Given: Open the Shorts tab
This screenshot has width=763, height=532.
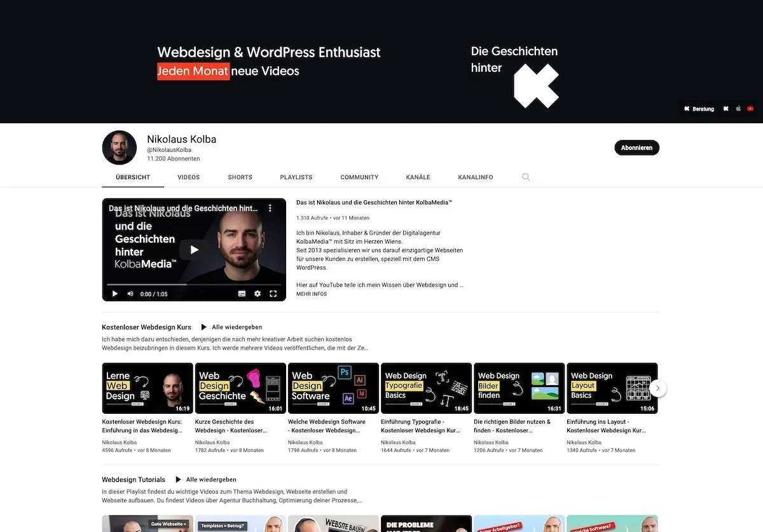Looking at the screenshot, I should pos(240,177).
